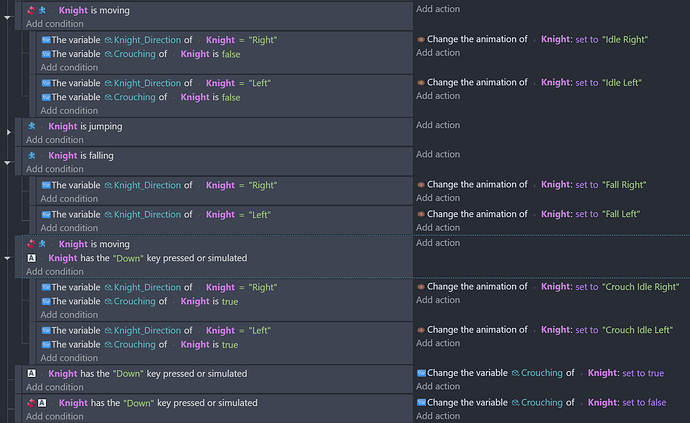Click the keyboard icon on non-inverted Down key condition

pyautogui.click(x=32, y=373)
